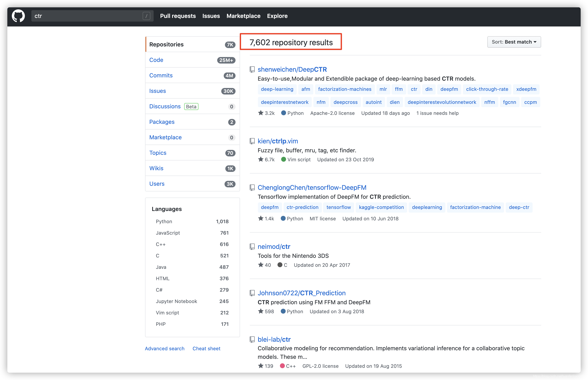This screenshot has width=588, height=380.
Task: Open Explore in top navigation
Action: click(277, 16)
